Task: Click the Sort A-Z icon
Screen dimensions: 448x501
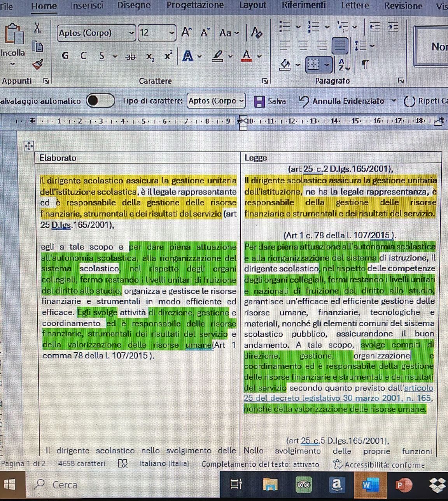Action: tap(344, 65)
